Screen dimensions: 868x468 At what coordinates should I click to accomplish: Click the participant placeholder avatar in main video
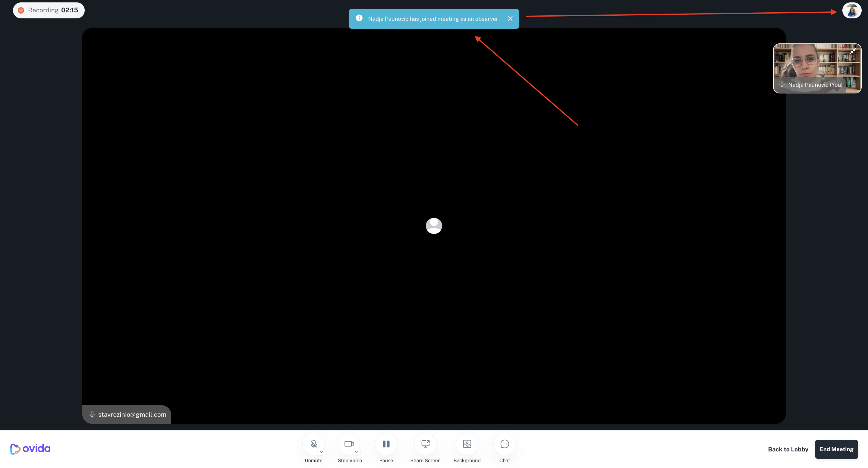[x=434, y=226]
